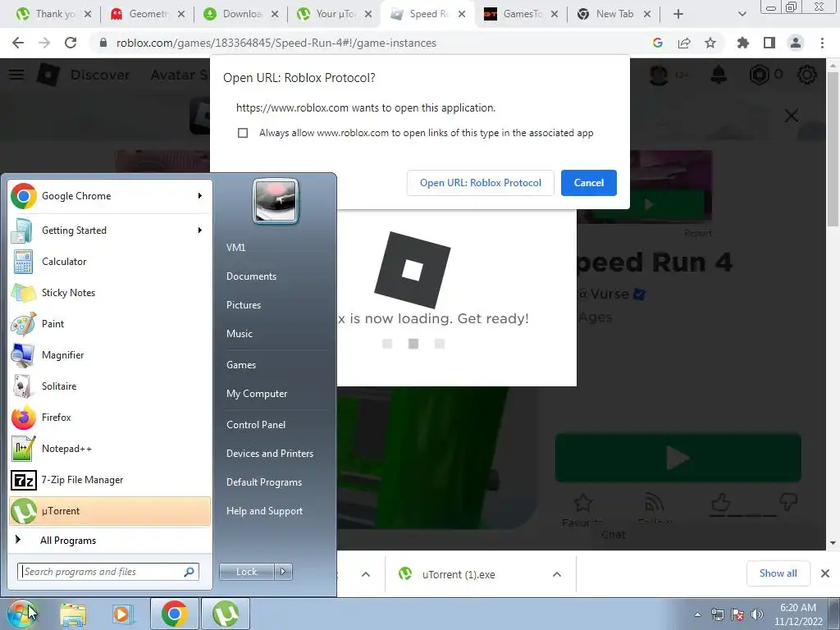Show hidden tray icons arrow

click(697, 614)
